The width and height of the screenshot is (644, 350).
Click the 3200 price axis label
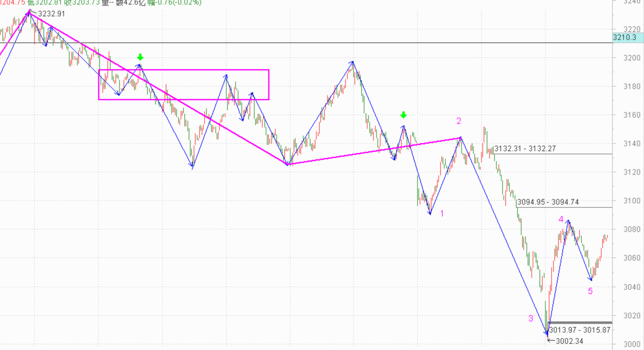pyautogui.click(x=632, y=58)
